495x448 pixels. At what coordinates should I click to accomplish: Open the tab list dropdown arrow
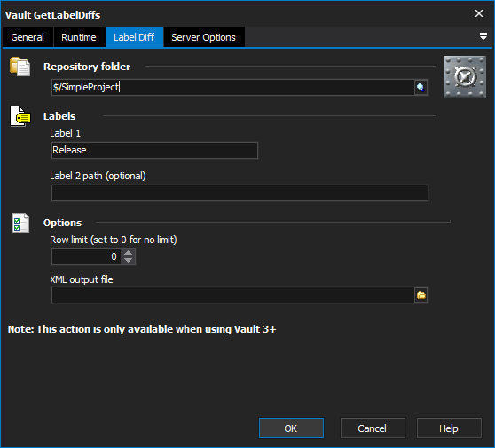pyautogui.click(x=483, y=36)
